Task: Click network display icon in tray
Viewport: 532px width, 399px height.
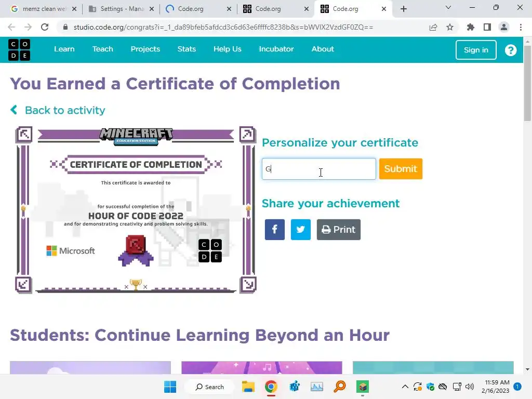Action: coord(457,387)
